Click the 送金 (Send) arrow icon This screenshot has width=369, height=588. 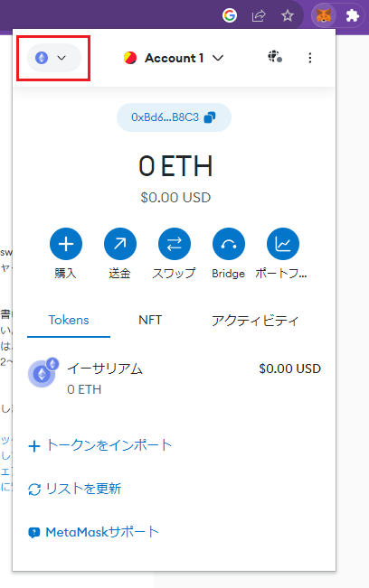tap(120, 244)
